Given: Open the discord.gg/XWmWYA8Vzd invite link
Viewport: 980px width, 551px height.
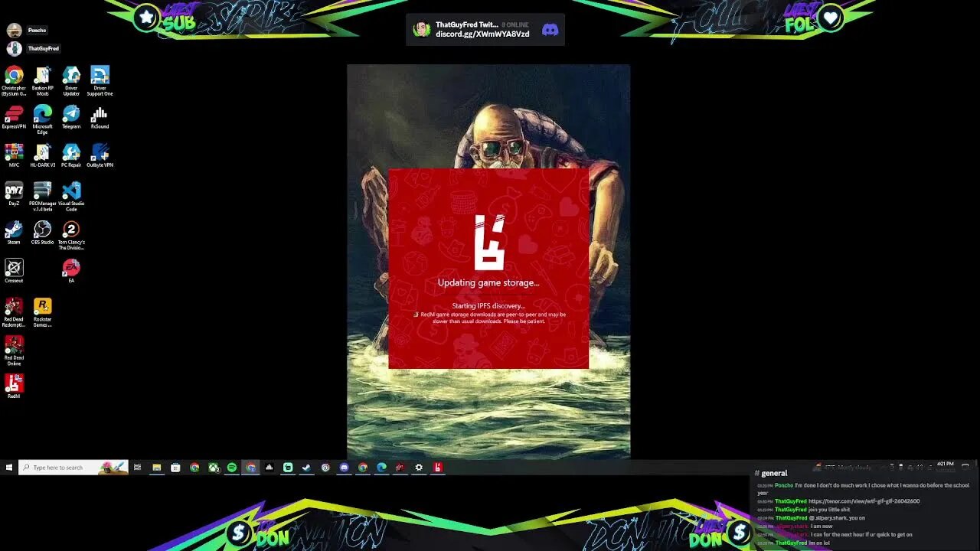Looking at the screenshot, I should (x=482, y=34).
